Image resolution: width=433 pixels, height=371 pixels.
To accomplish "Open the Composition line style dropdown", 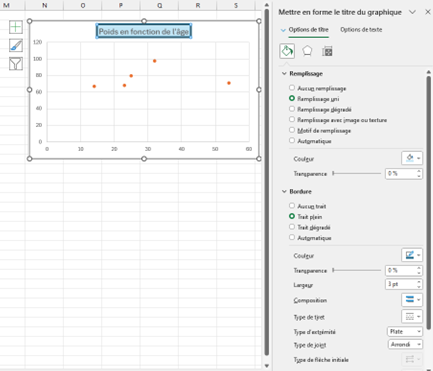I will (x=412, y=300).
